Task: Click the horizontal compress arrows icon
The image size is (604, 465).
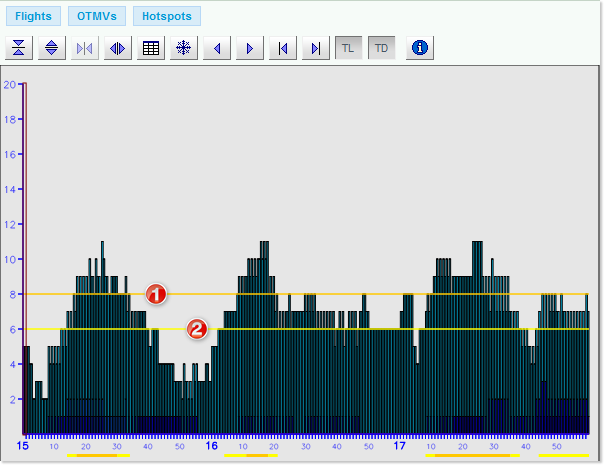Action: [x=85, y=48]
